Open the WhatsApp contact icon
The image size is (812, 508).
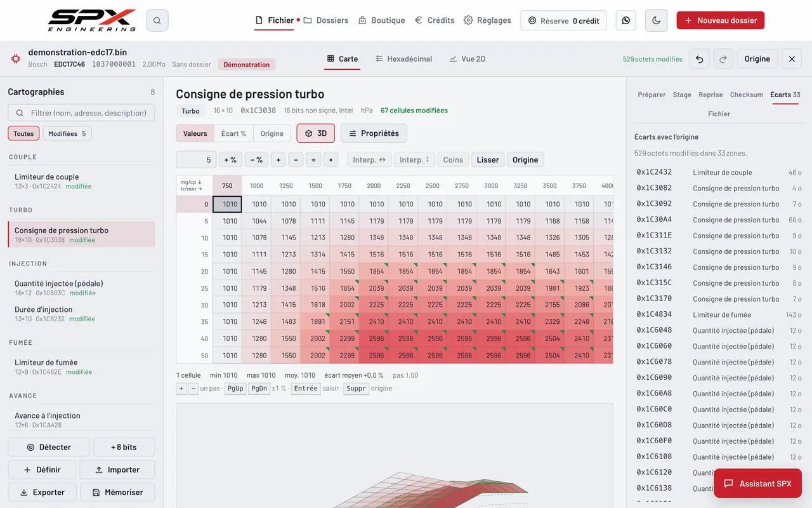626,20
